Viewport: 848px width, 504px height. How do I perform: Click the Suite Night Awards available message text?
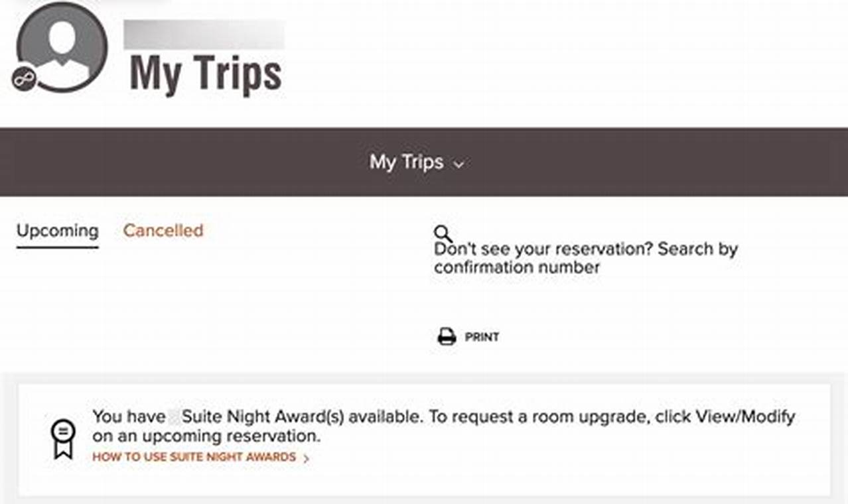point(443,426)
